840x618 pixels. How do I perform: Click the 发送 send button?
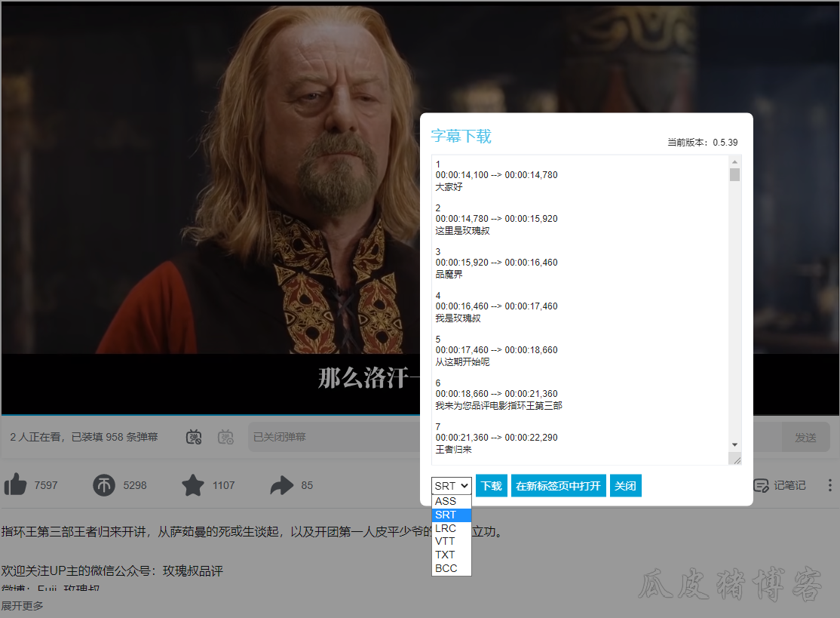click(x=806, y=437)
